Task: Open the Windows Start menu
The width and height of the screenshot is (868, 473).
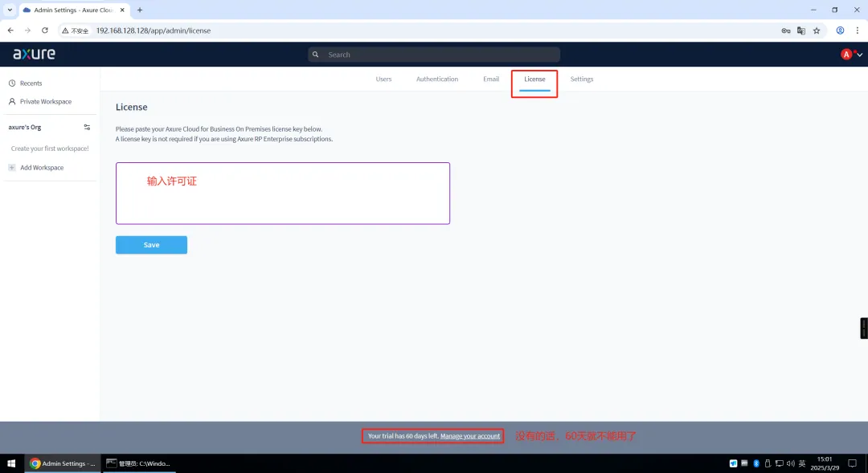Action: tap(11, 463)
